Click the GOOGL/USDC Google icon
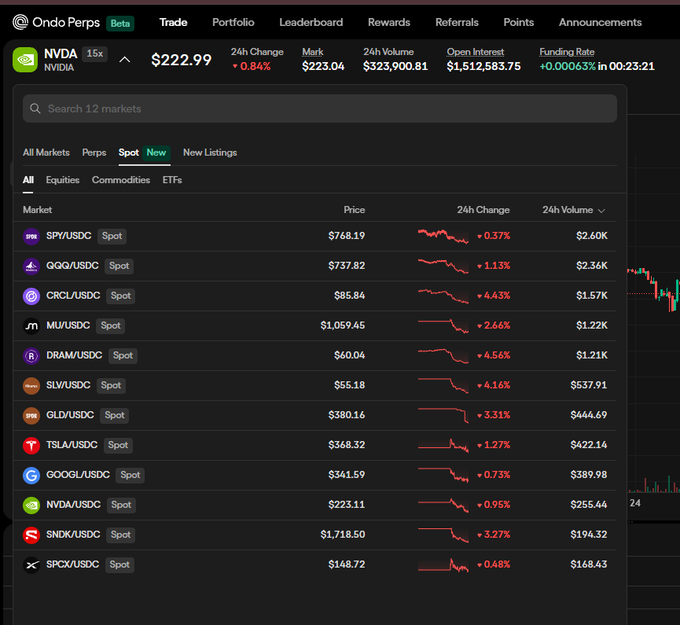This screenshot has height=625, width=680. 31,475
